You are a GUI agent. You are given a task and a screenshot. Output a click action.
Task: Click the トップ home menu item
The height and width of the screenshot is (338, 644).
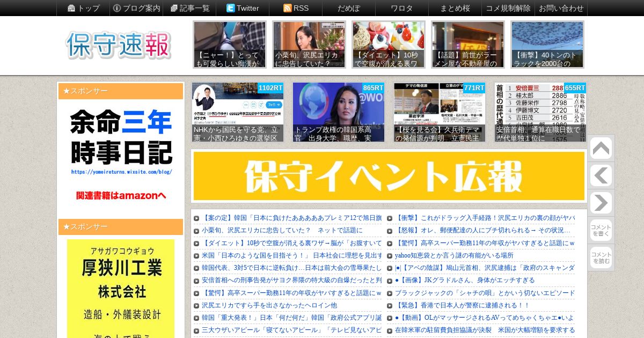83,8
